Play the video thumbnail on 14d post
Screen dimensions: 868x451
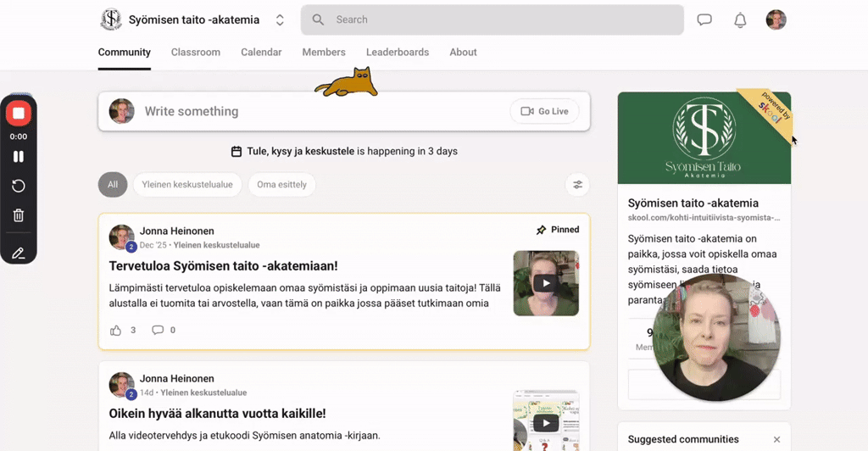(546, 423)
